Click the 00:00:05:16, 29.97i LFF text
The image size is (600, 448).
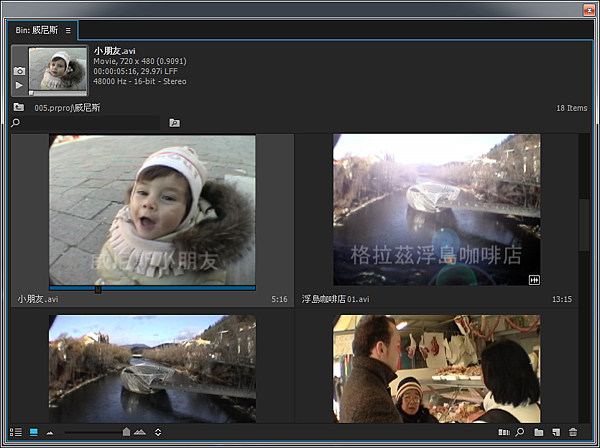click(x=135, y=71)
